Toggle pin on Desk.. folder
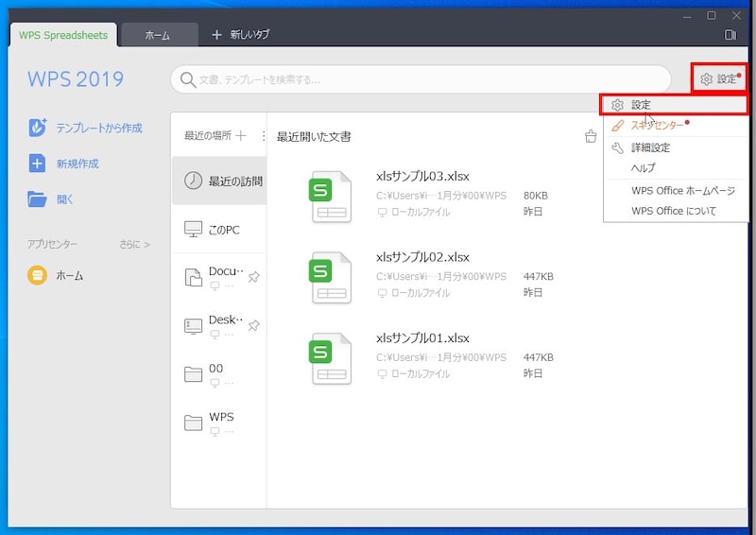 click(253, 325)
